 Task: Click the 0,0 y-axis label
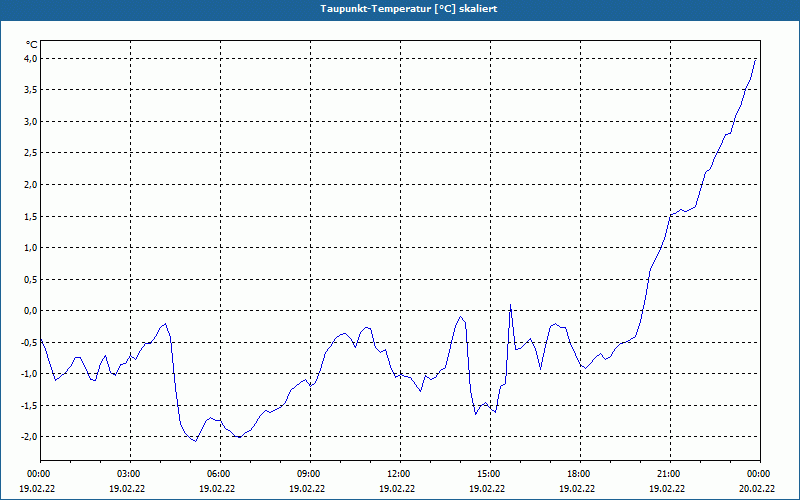(x=31, y=311)
